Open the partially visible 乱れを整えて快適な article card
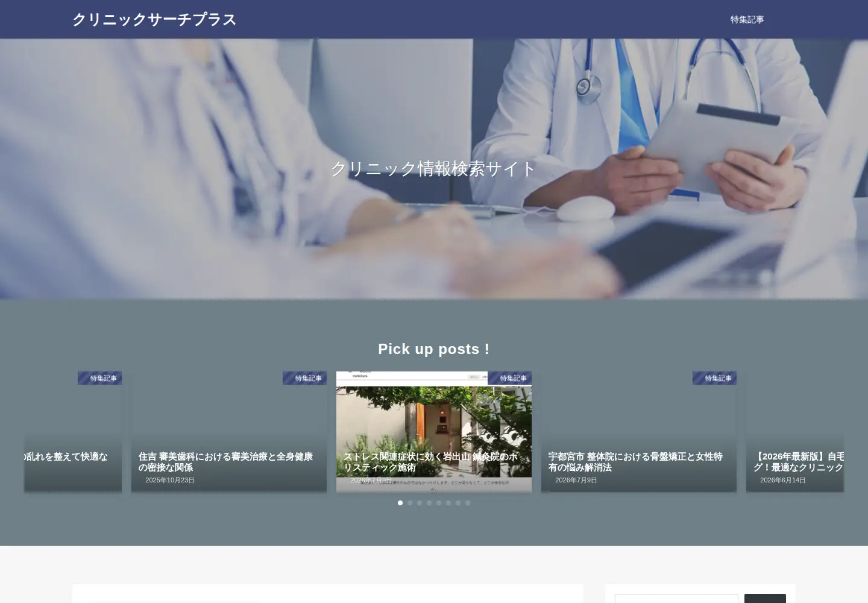868x603 pixels. [x=73, y=432]
